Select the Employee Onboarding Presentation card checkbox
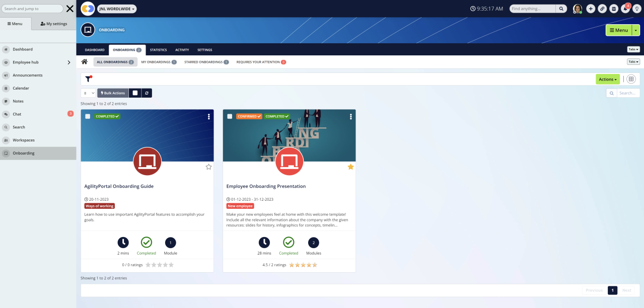 [x=230, y=116]
